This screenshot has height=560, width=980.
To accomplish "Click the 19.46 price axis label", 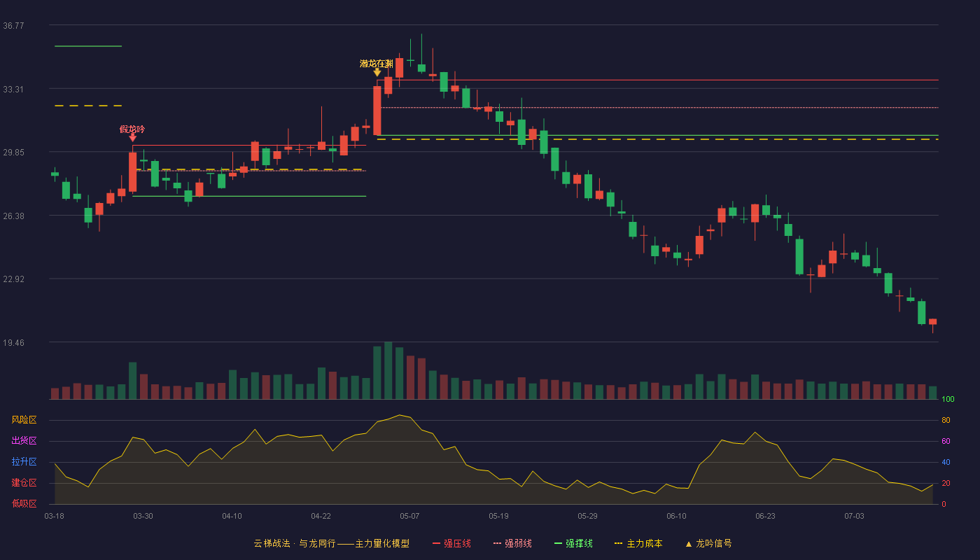I will pyautogui.click(x=13, y=342).
